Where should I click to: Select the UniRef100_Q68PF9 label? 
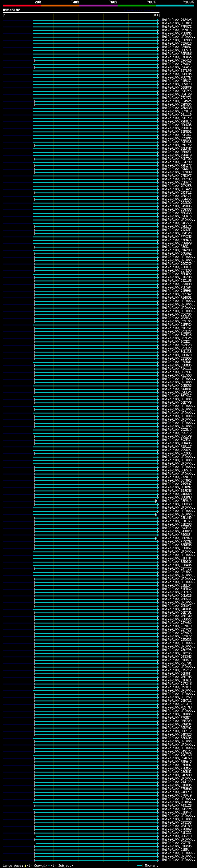pyautogui.click(x=177, y=88)
